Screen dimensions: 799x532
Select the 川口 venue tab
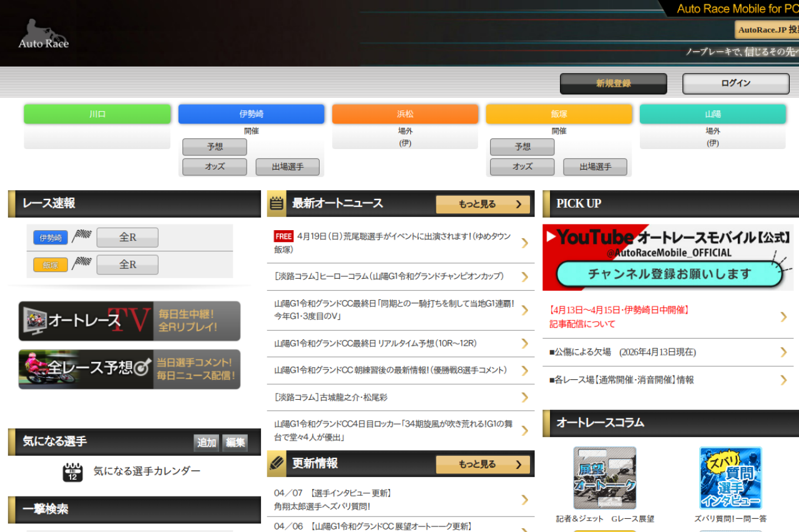tap(97, 114)
